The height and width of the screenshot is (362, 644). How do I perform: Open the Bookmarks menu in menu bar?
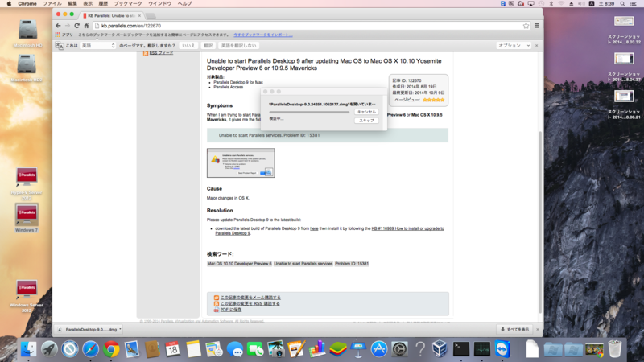pos(128,4)
